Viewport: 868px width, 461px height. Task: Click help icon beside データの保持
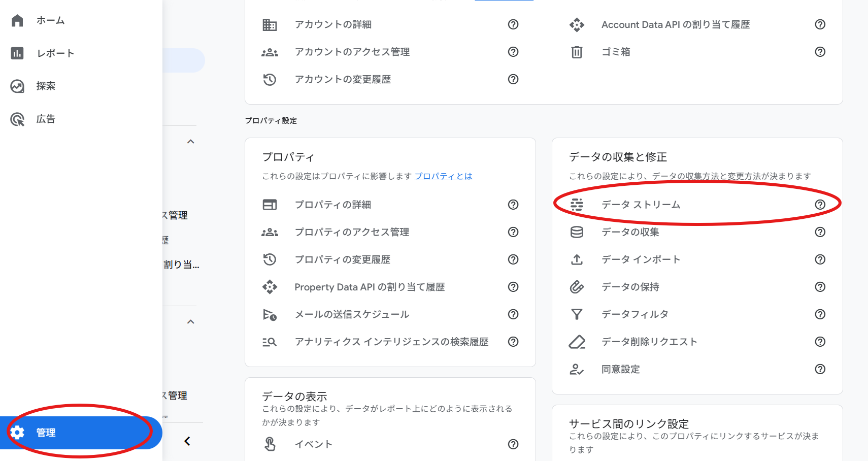click(820, 287)
